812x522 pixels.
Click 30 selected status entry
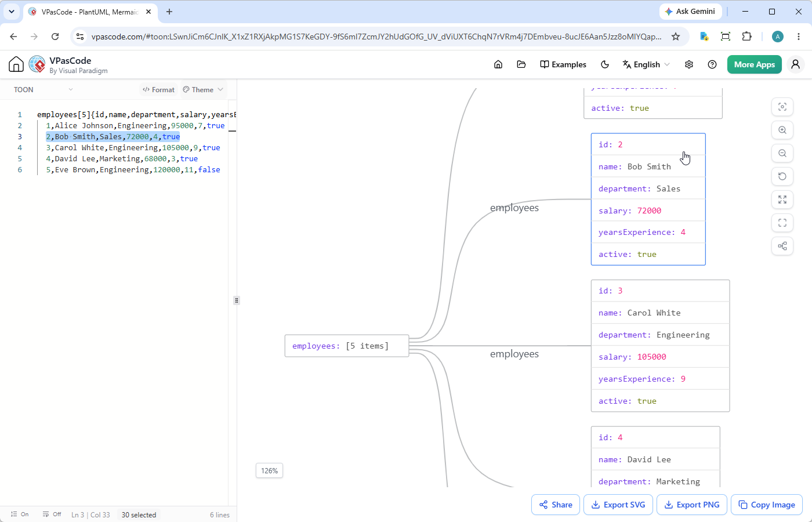pyautogui.click(x=139, y=514)
